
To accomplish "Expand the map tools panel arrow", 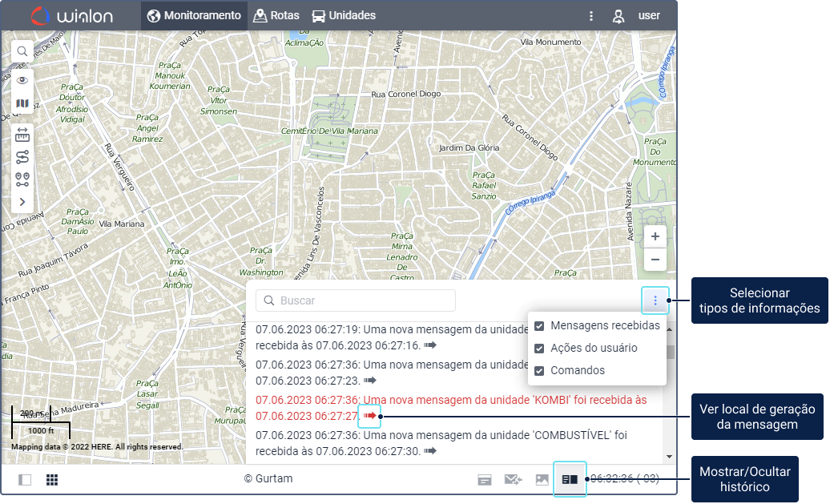I will coord(22,202).
